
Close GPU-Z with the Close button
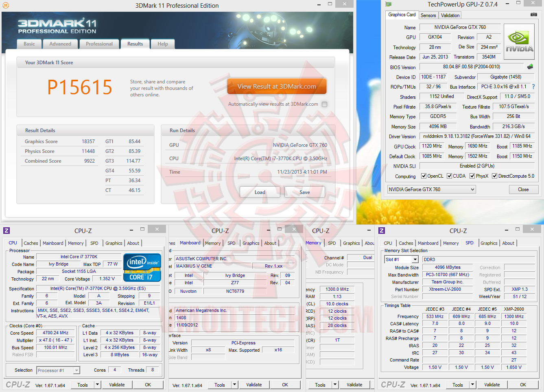523,189
